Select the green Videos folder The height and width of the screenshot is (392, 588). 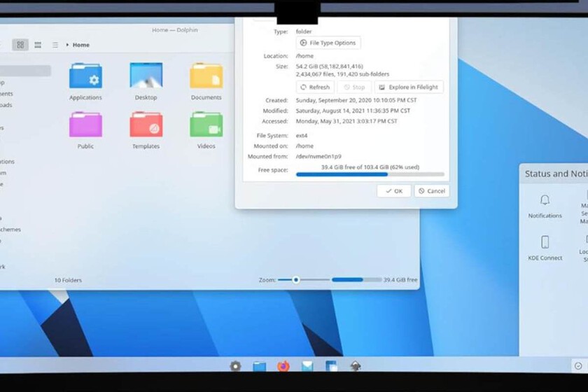(x=206, y=125)
